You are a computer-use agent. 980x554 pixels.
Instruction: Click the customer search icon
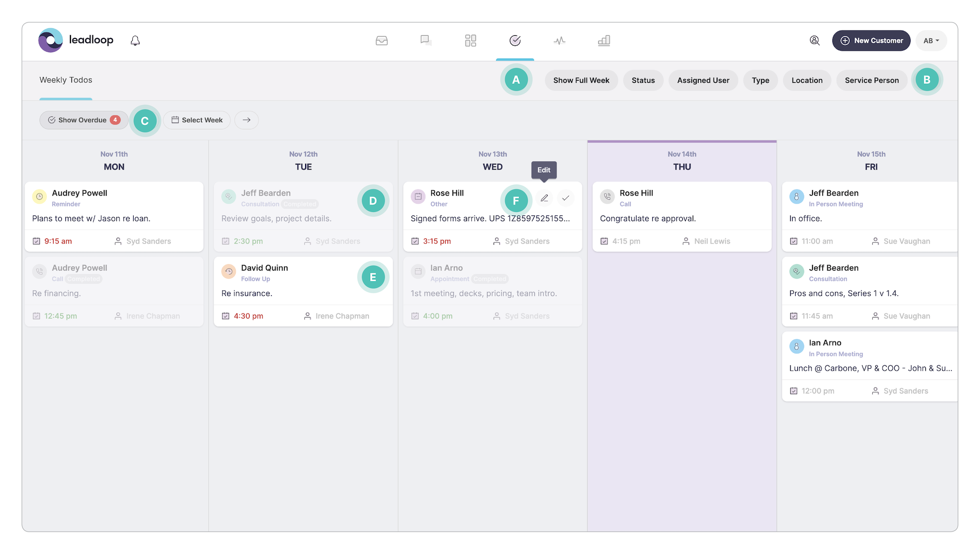point(815,41)
